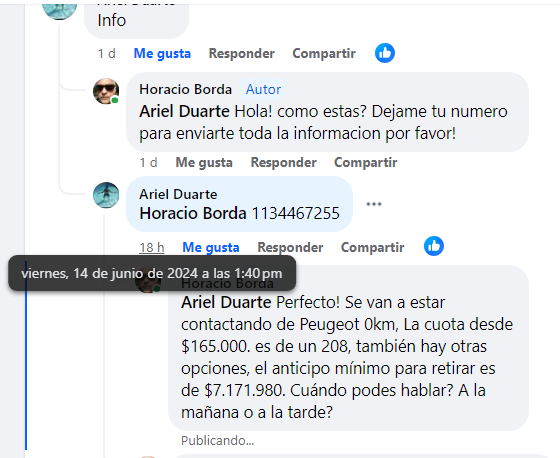Share the Info comment with Compartir

pos(324,54)
